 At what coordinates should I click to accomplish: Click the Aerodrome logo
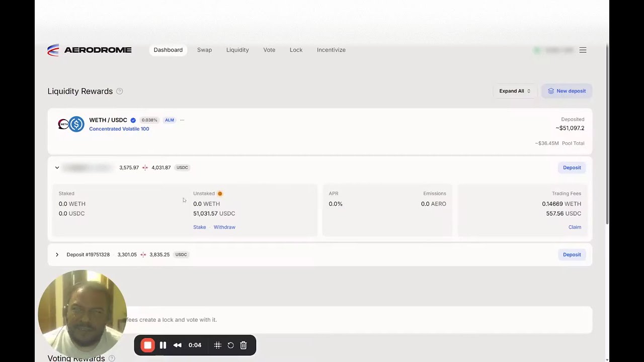90,50
